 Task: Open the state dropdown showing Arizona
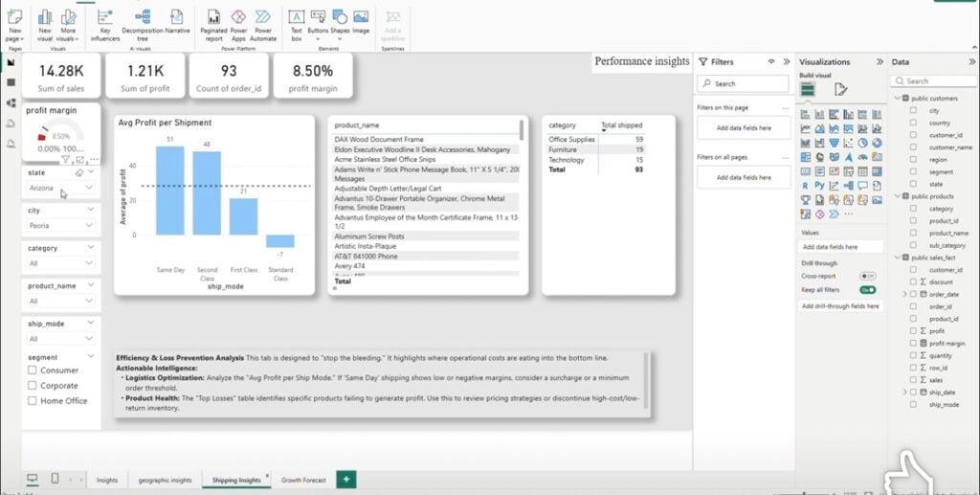(61, 188)
